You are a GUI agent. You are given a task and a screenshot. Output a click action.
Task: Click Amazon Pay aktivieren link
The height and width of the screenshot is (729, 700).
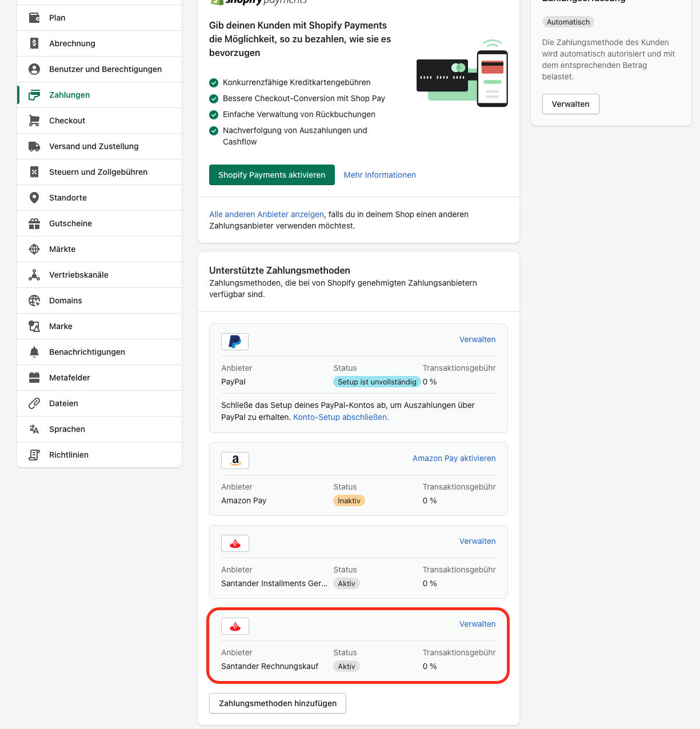click(x=454, y=458)
